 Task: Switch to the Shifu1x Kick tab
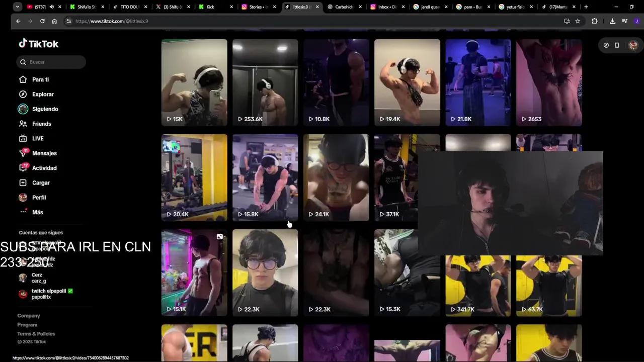click(x=87, y=7)
